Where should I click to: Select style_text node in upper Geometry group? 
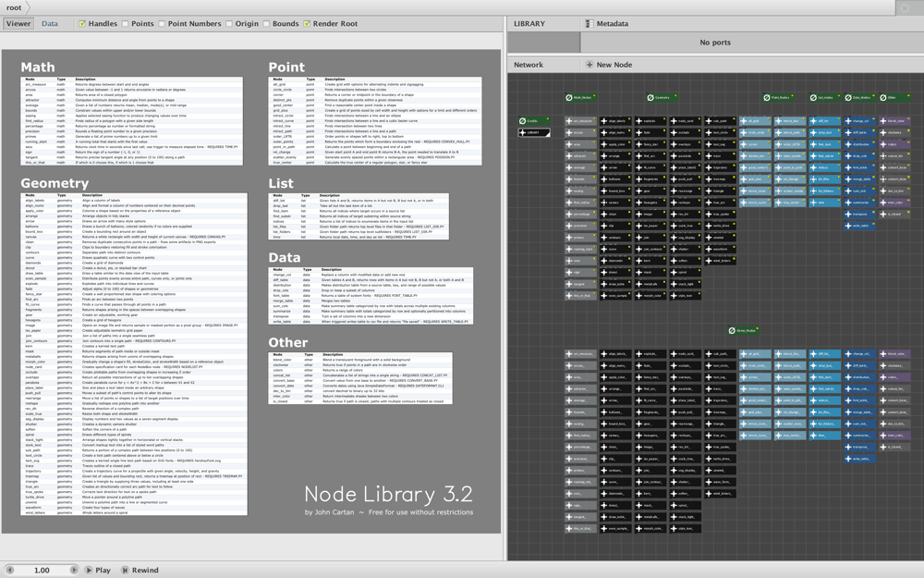(686, 296)
